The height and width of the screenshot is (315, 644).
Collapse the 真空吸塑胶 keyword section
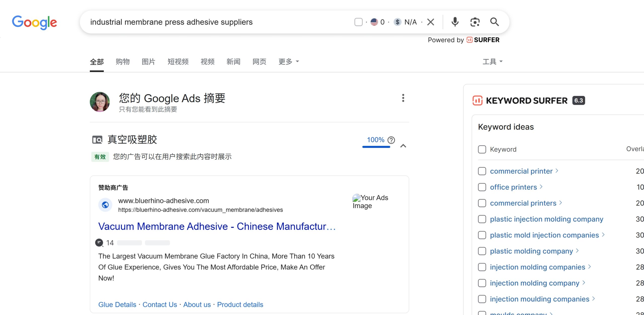click(403, 146)
